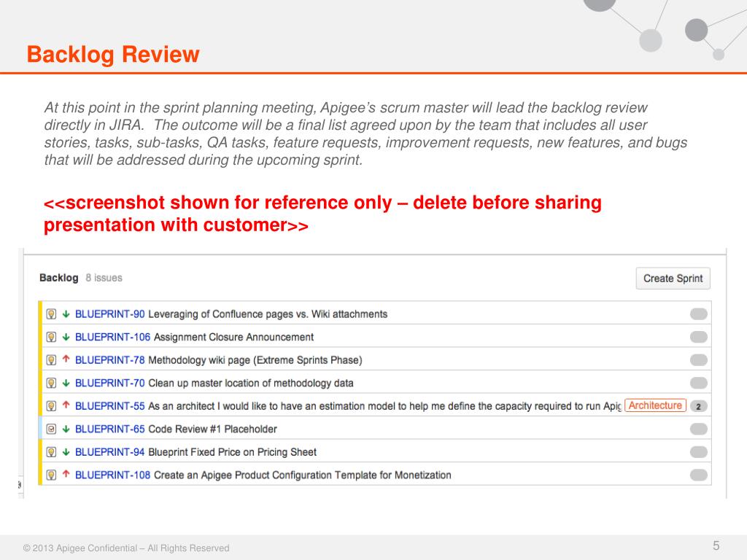Image resolution: width=747 pixels, height=560 pixels.
Task: Click empty estimate badge on BLUEPRINT-78 row
Action: point(698,360)
